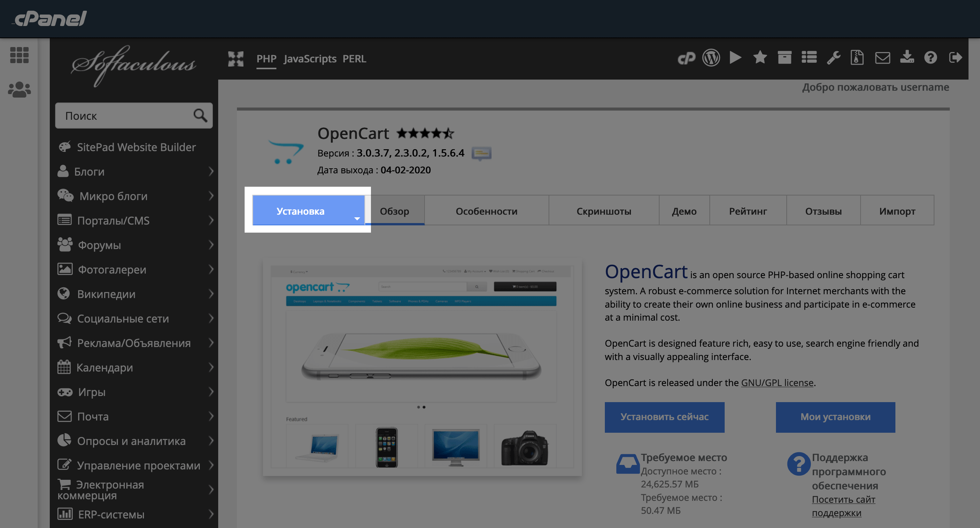Expand the Порталы/CMS category
980x528 pixels.
(134, 221)
